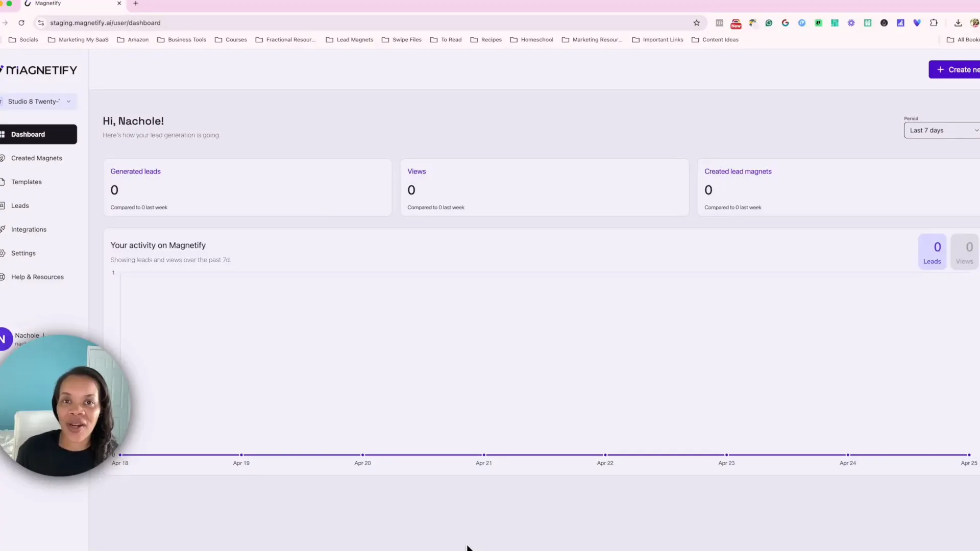Reload the page with browser refresh
Viewport: 980px width, 551px height.
pyautogui.click(x=21, y=23)
